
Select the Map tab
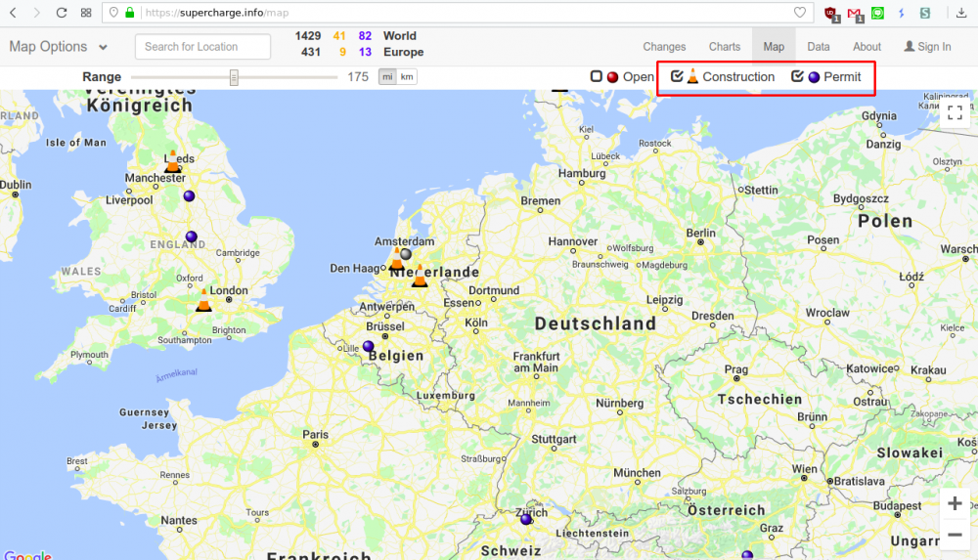774,47
